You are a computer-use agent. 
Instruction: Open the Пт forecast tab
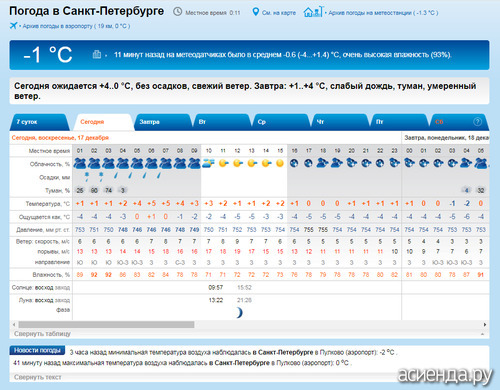tap(399, 122)
